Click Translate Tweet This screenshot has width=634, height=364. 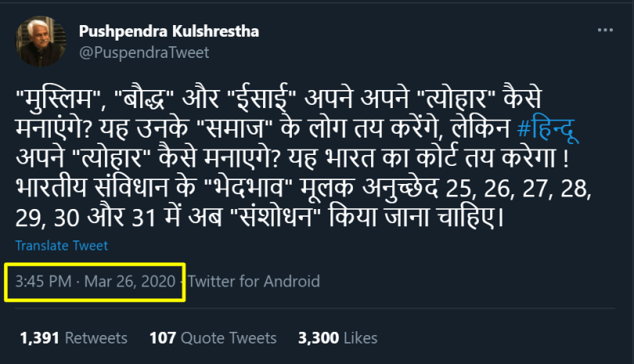[x=62, y=246]
